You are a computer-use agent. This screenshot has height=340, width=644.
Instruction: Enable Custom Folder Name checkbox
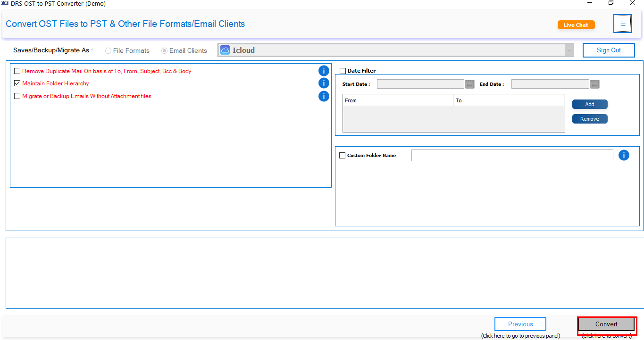(343, 156)
